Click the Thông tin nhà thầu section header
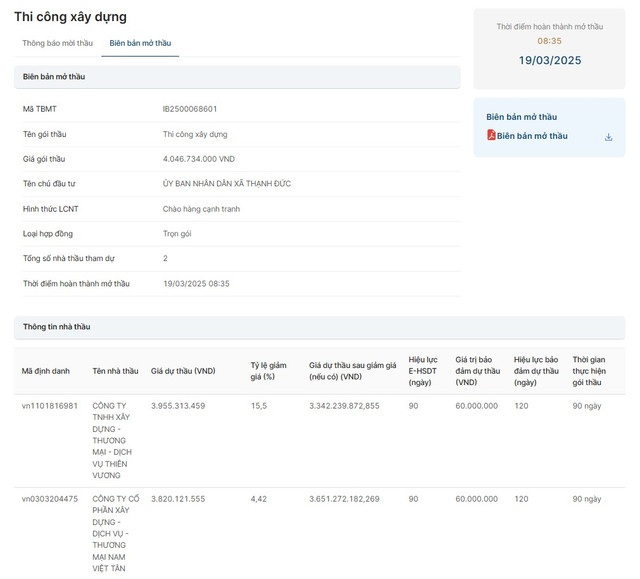The image size is (640, 579). (57, 326)
